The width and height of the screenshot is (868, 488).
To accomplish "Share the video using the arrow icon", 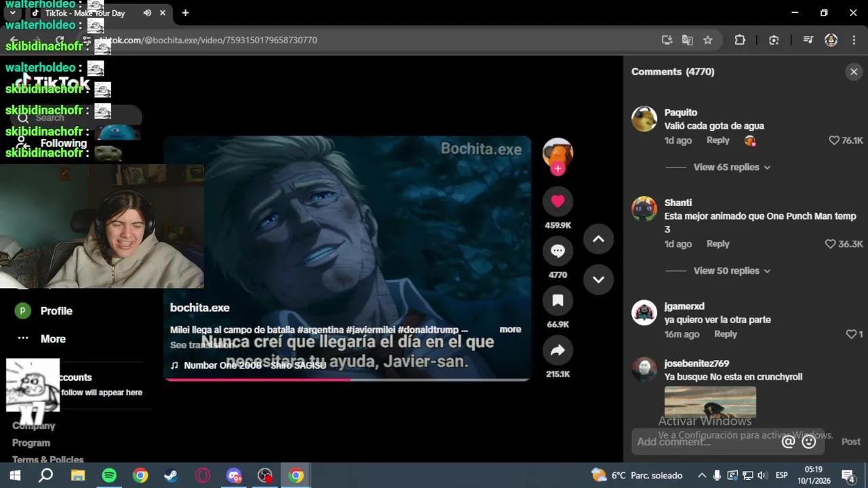I will click(557, 350).
